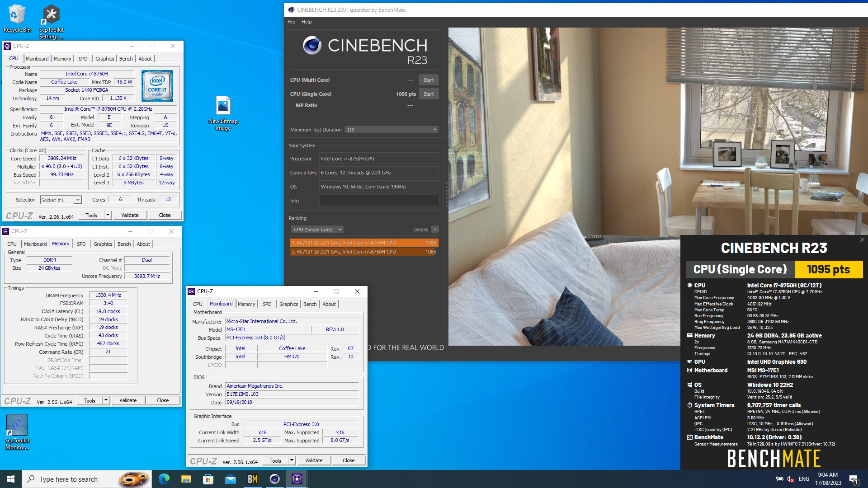This screenshot has width=868, height=488.
Task: Open Memory tab in Mainboard CPU-Z window
Action: pyautogui.click(x=246, y=304)
